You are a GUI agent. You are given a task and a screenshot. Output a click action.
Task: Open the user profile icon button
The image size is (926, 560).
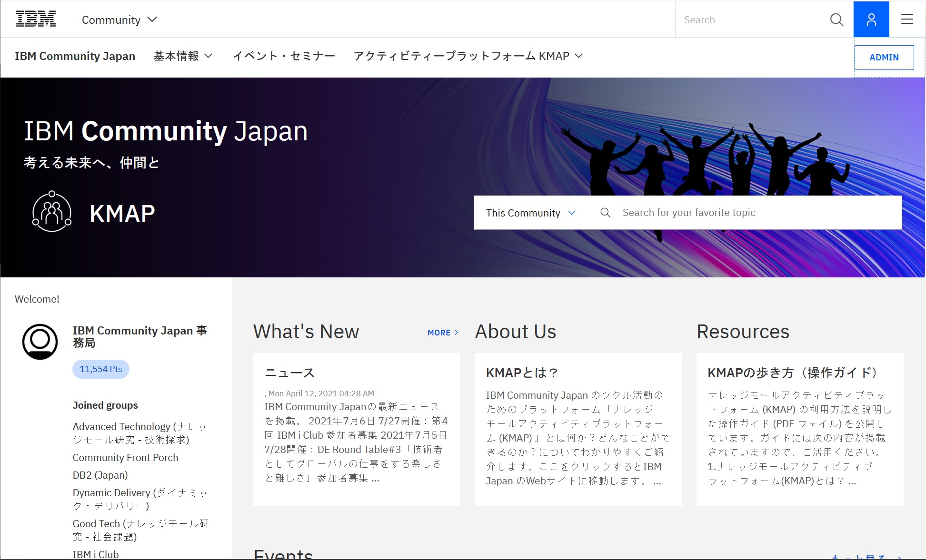tap(871, 20)
